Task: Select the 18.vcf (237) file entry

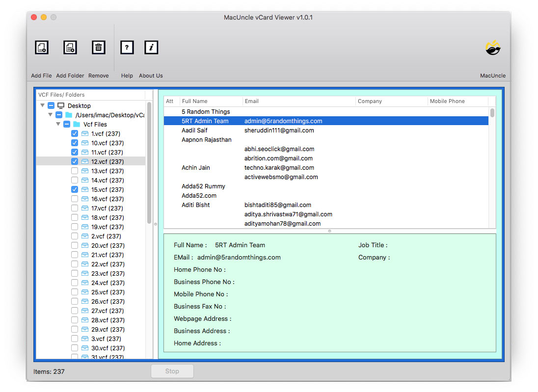Action: point(108,217)
